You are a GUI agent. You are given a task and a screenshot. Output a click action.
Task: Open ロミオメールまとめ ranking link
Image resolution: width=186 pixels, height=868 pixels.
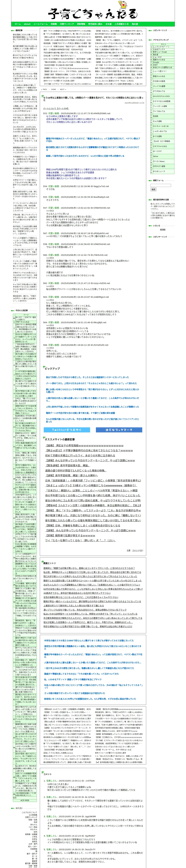161,126
